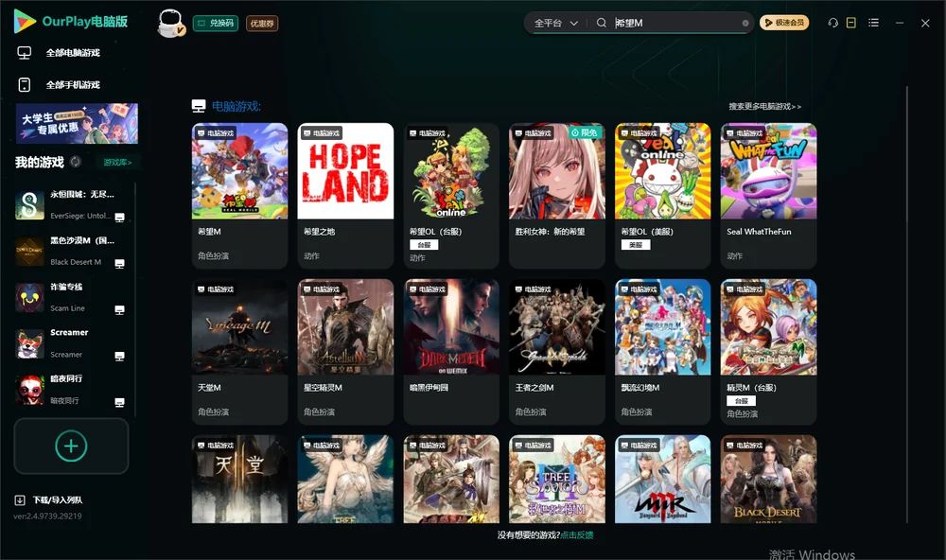
Task: Click version text ver:2.4.9739.29219
Action: [x=47, y=516]
